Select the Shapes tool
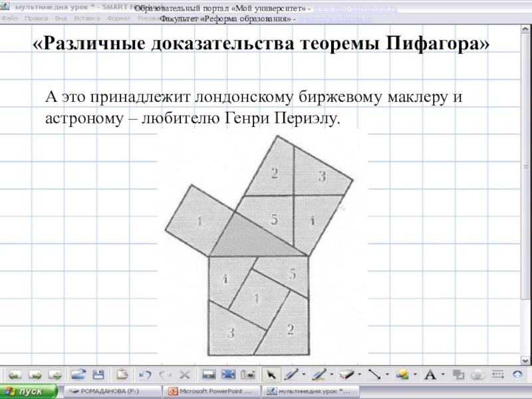This screenshot has width=532, height=399. tap(402, 374)
